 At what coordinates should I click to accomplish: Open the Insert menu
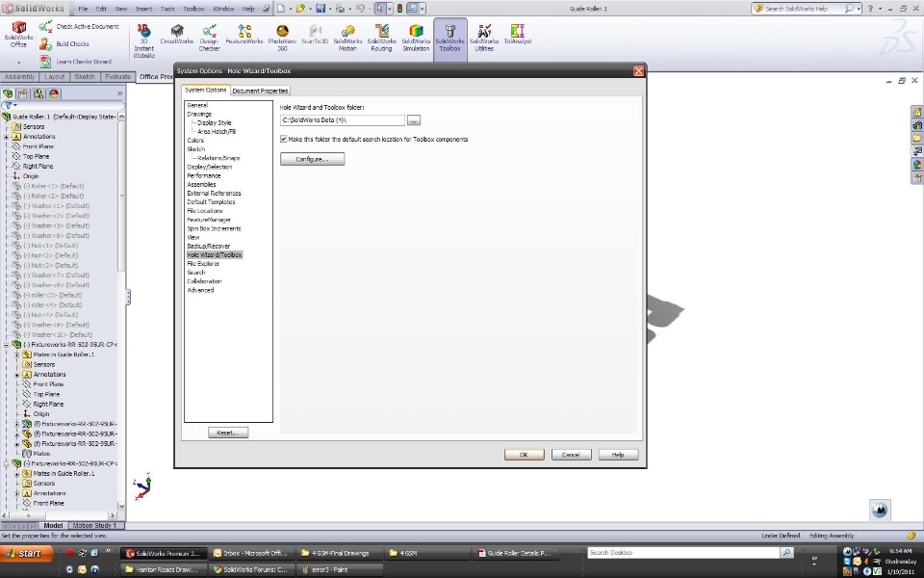pyautogui.click(x=143, y=9)
